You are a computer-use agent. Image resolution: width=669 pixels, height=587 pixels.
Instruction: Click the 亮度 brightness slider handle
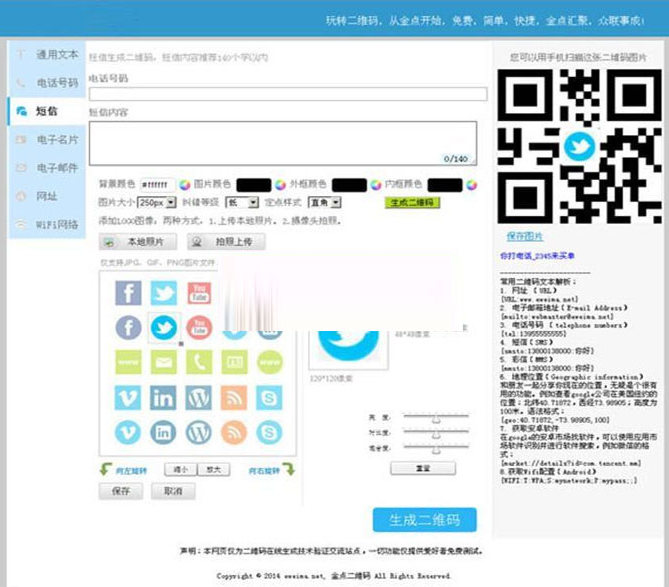tap(436, 418)
